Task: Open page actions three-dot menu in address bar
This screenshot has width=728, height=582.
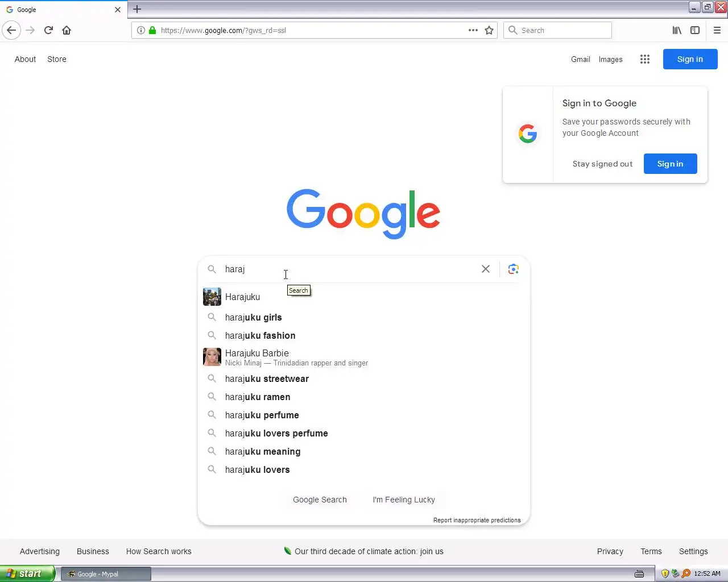Action: 473,30
